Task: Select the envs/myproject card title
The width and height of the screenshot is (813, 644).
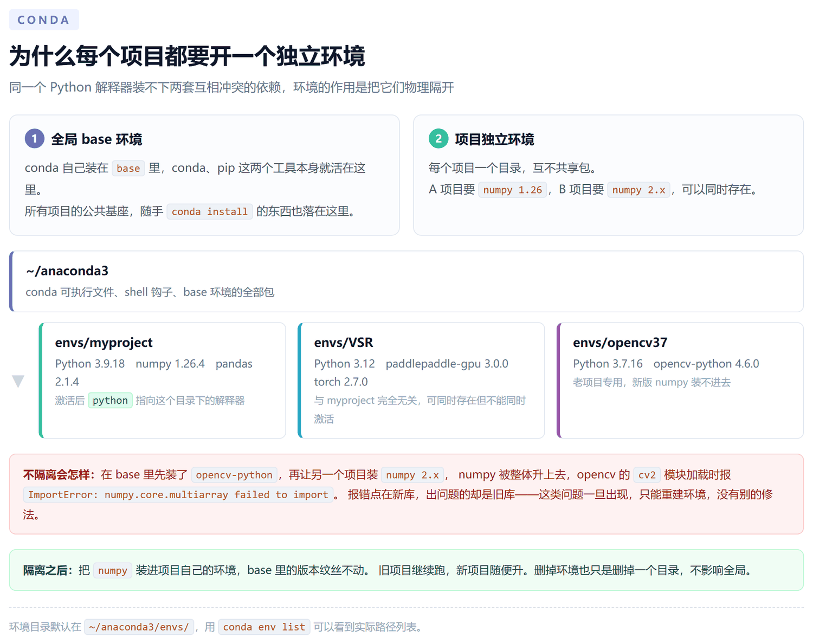Action: coord(104,343)
